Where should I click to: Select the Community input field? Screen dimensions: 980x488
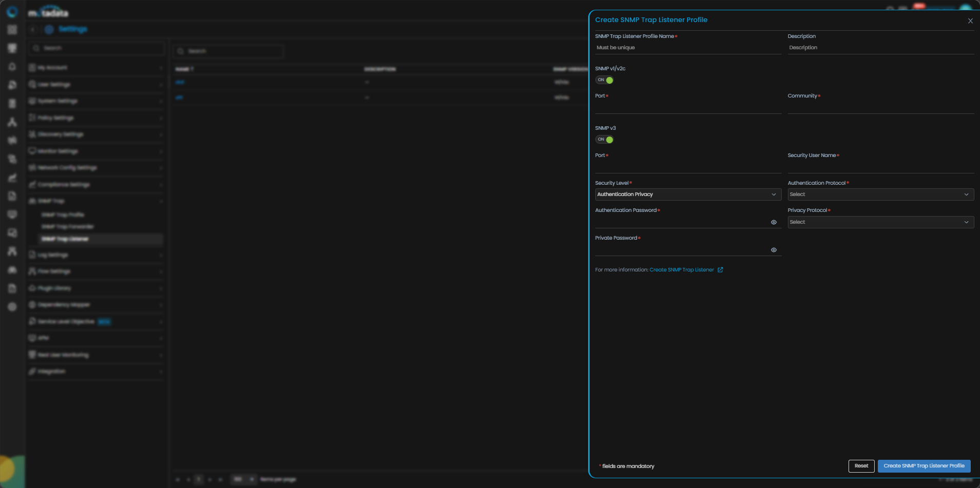click(x=880, y=107)
